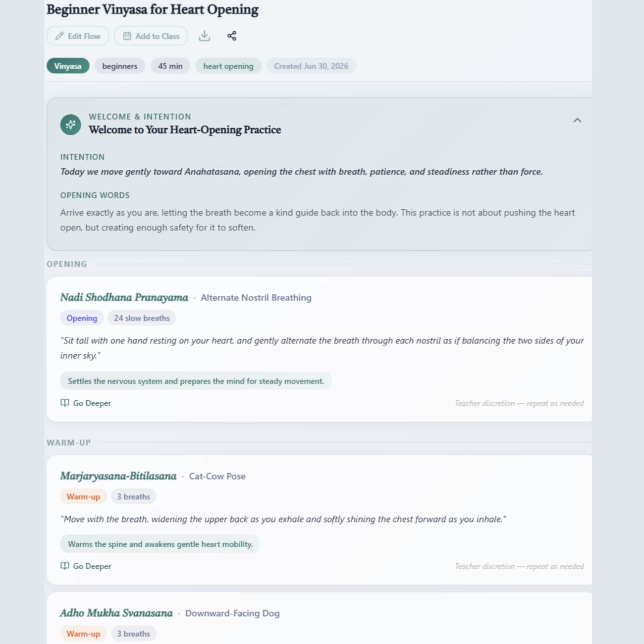Click the calendar icon in Add to Class
Image resolution: width=644 pixels, height=644 pixels.
(127, 36)
